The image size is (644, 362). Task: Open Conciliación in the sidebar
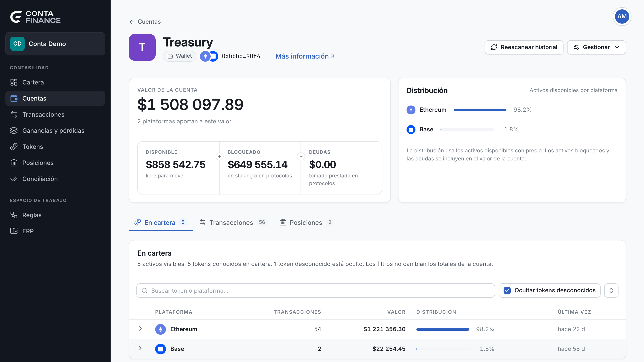[x=55, y=179]
